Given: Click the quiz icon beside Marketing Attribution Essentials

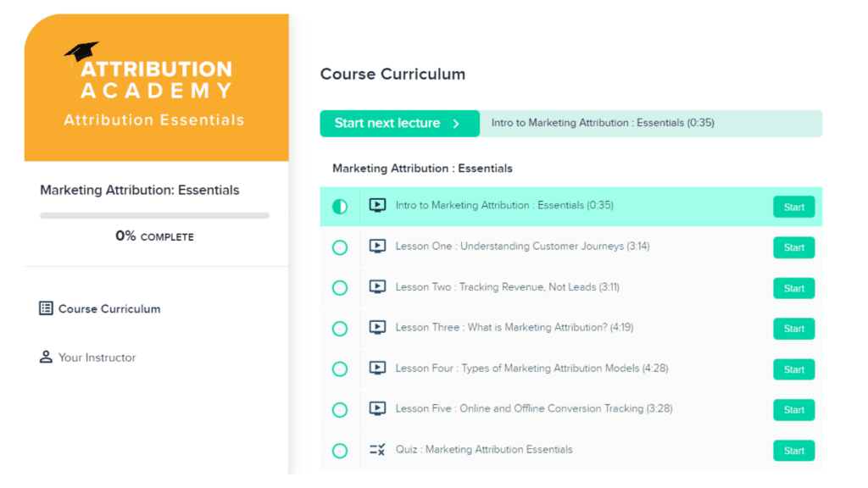Looking at the screenshot, I should coord(377,450).
